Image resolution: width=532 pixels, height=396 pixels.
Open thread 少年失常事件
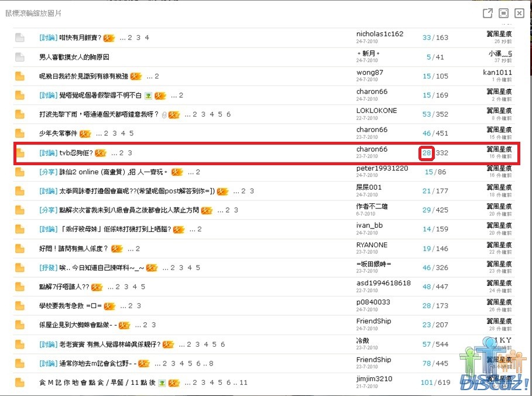(x=58, y=134)
